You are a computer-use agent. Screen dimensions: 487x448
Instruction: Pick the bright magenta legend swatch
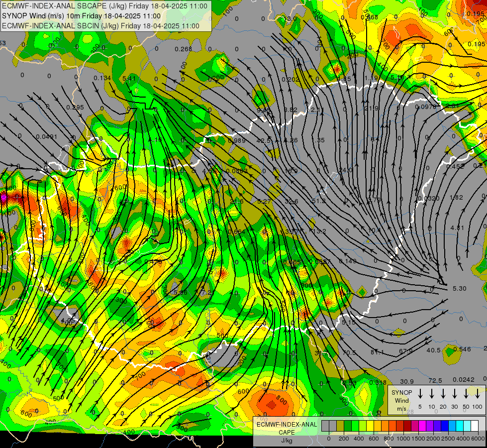(x=422, y=426)
